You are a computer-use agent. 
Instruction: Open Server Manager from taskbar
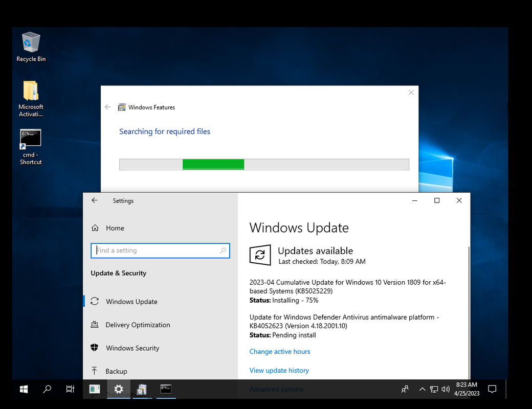pos(95,389)
